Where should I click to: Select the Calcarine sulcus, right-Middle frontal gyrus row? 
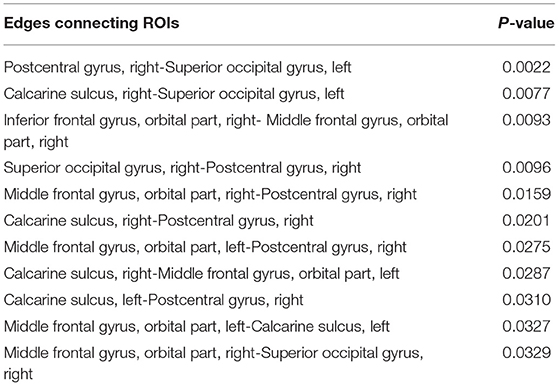pyautogui.click(x=280, y=273)
